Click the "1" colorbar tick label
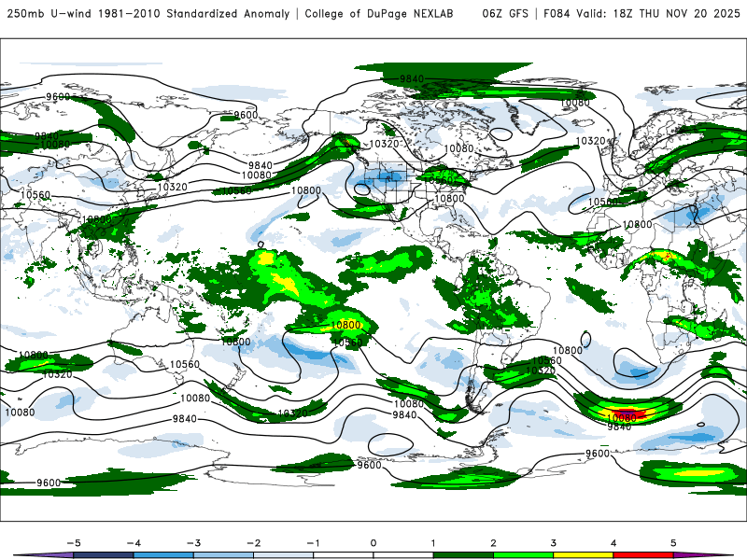This screenshot has height=560, width=747. tap(433, 543)
